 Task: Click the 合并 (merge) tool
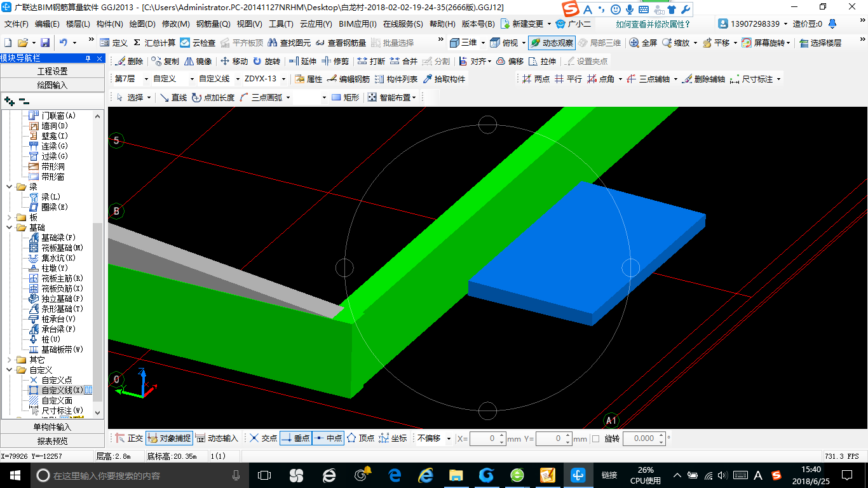404,62
